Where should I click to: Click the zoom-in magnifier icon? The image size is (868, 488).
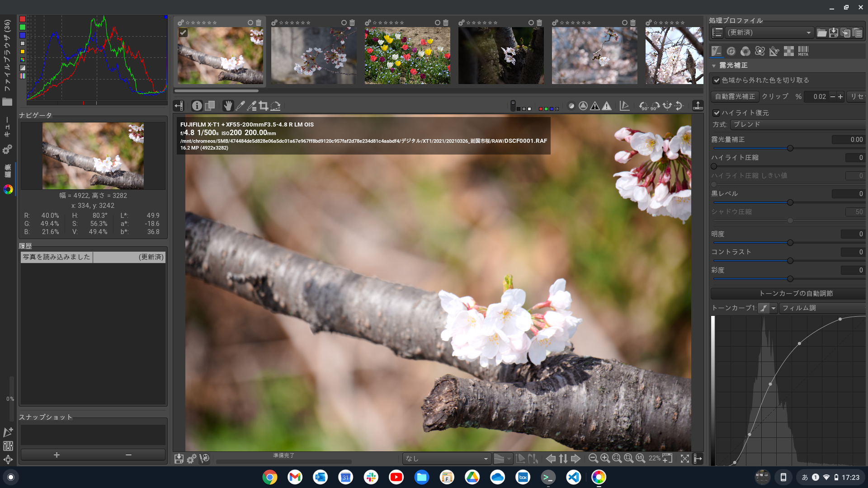(605, 458)
